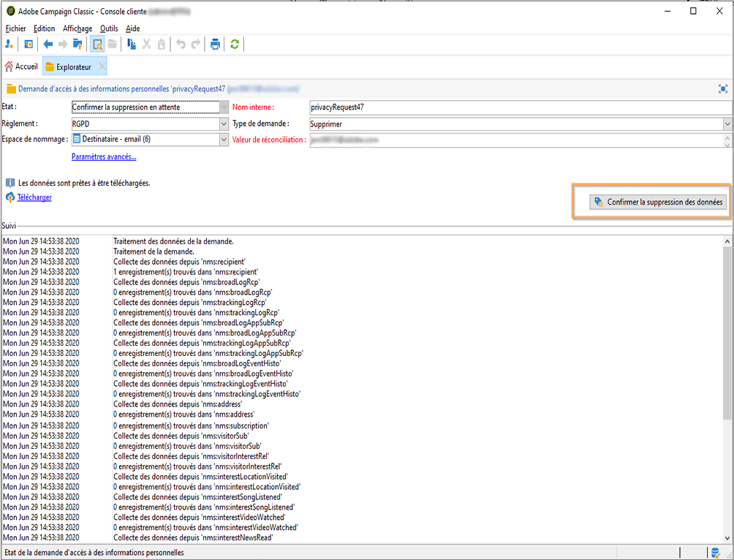Open the Fichier menu
This screenshot has width=734, height=560.
(15, 29)
